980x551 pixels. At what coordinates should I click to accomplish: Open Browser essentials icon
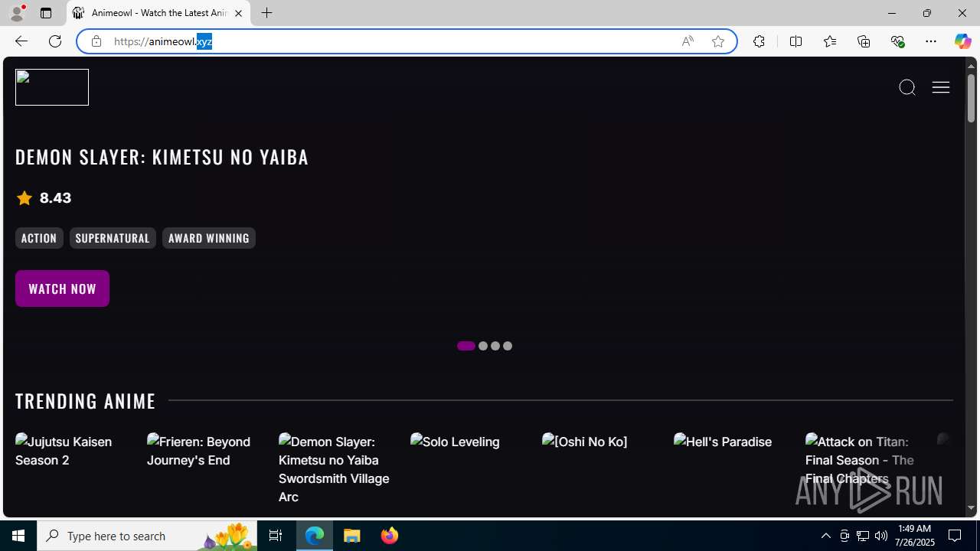897,41
